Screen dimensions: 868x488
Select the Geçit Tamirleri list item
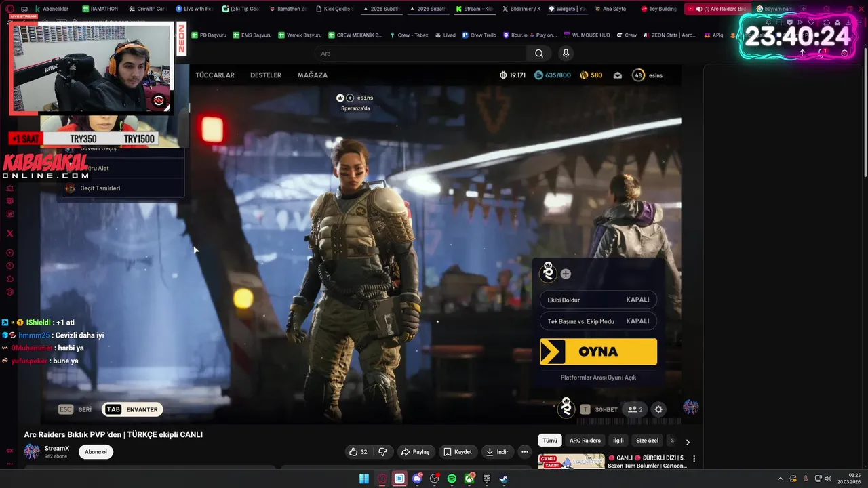pos(122,188)
